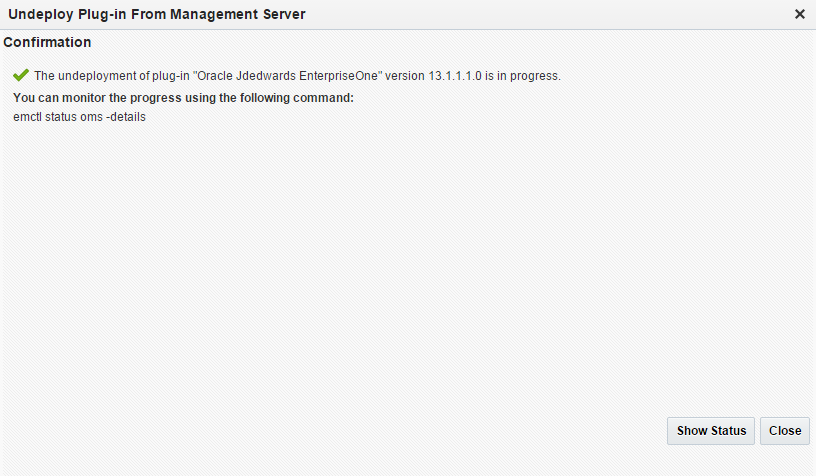Viewport: 816px width, 476px height.
Task: Click Management Server text in title
Action: pyautogui.click(x=244, y=14)
